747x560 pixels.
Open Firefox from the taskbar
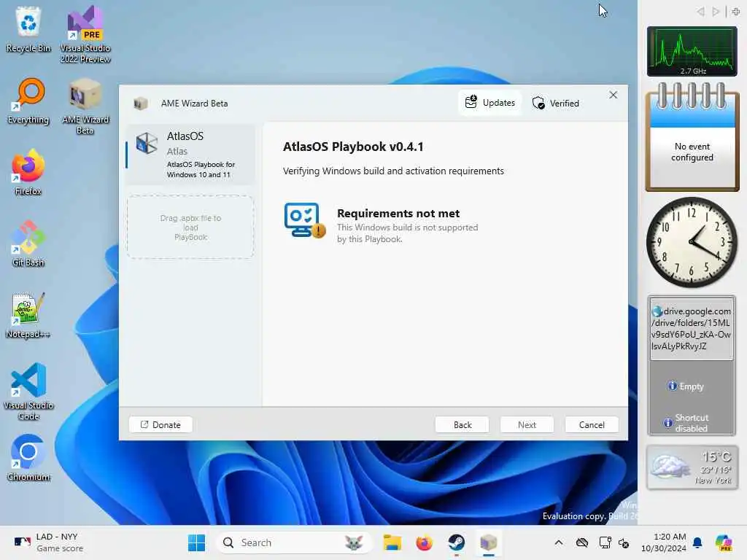coord(424,542)
